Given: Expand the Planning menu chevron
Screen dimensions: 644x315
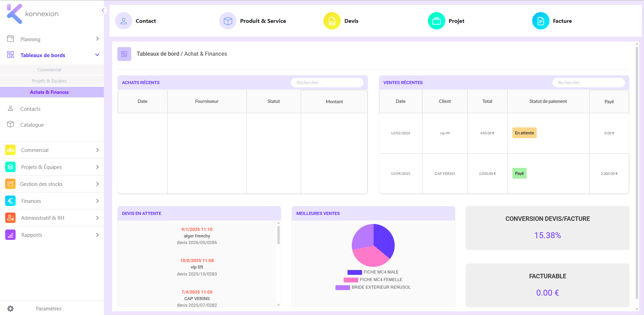Looking at the screenshot, I should pos(97,39).
